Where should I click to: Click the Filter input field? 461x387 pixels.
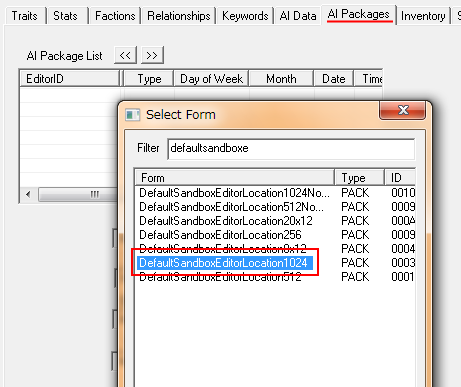tap(291, 148)
